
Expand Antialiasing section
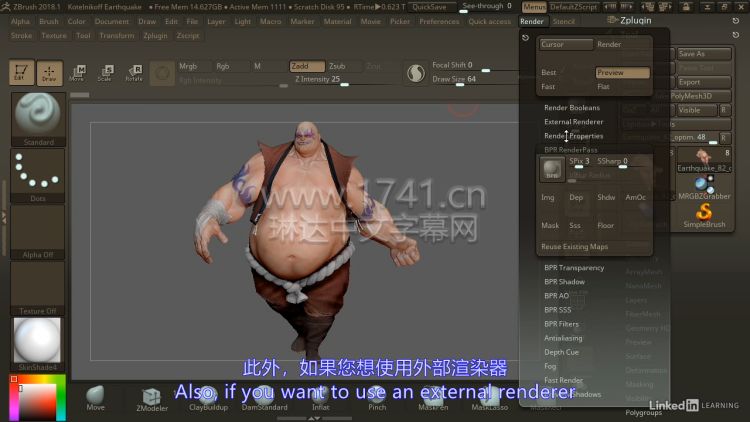coord(563,338)
